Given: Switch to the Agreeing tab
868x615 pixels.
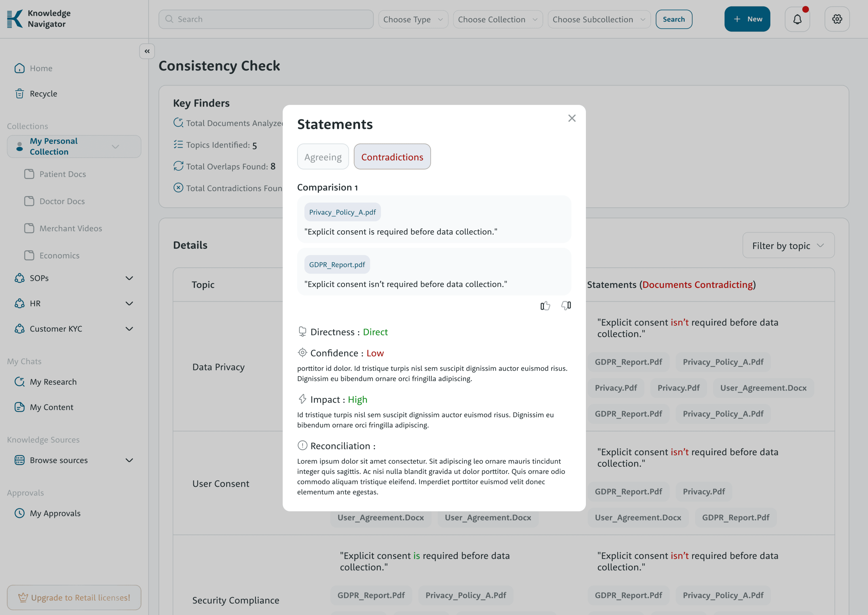Looking at the screenshot, I should (322, 157).
